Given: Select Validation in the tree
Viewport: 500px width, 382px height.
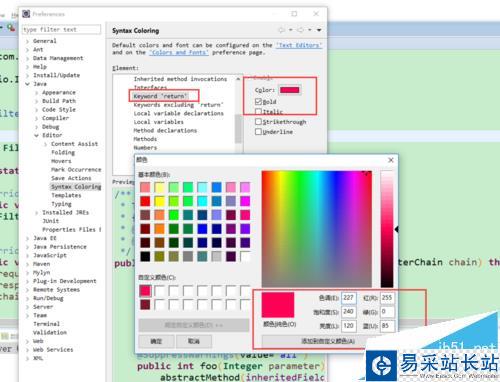Looking at the screenshot, I should 50,332.
